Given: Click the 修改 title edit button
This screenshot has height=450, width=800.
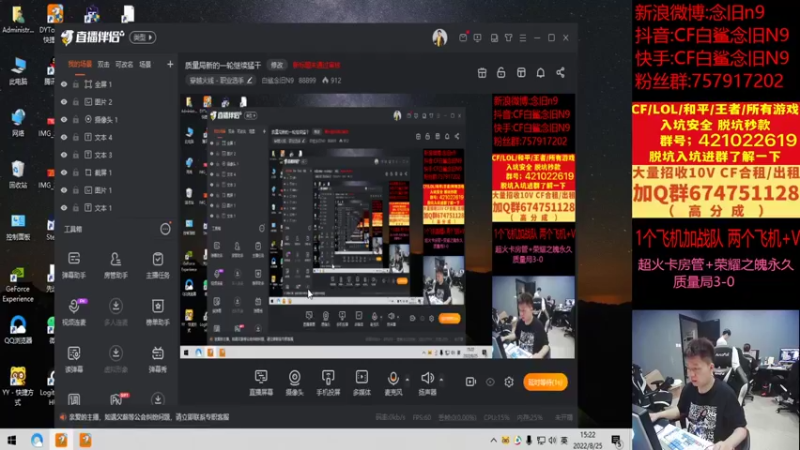Looking at the screenshot, I should click(x=277, y=65).
